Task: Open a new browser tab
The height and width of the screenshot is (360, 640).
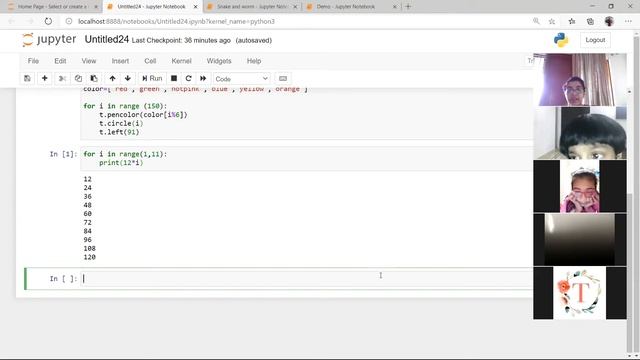Action: (408, 7)
